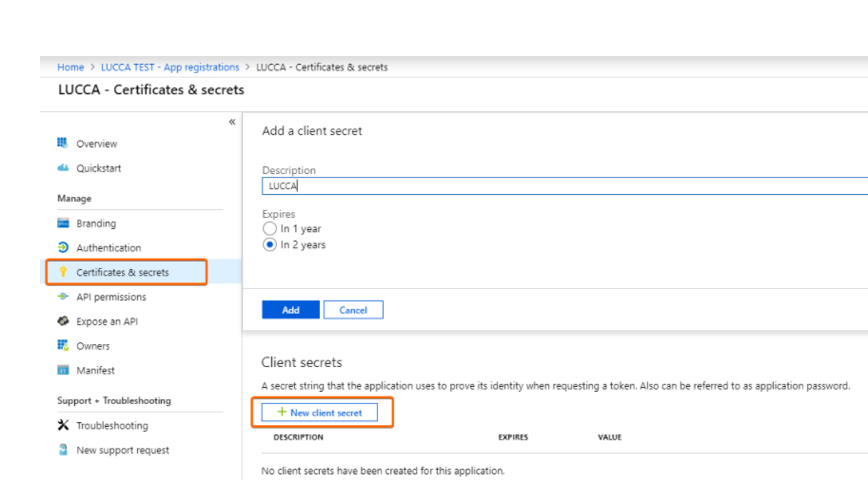This screenshot has height=483, width=868.
Task: Open Expose an API page
Action: click(x=107, y=321)
